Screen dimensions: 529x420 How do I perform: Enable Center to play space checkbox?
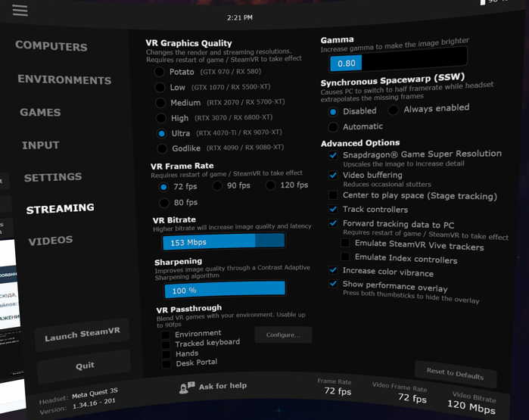tap(333, 195)
